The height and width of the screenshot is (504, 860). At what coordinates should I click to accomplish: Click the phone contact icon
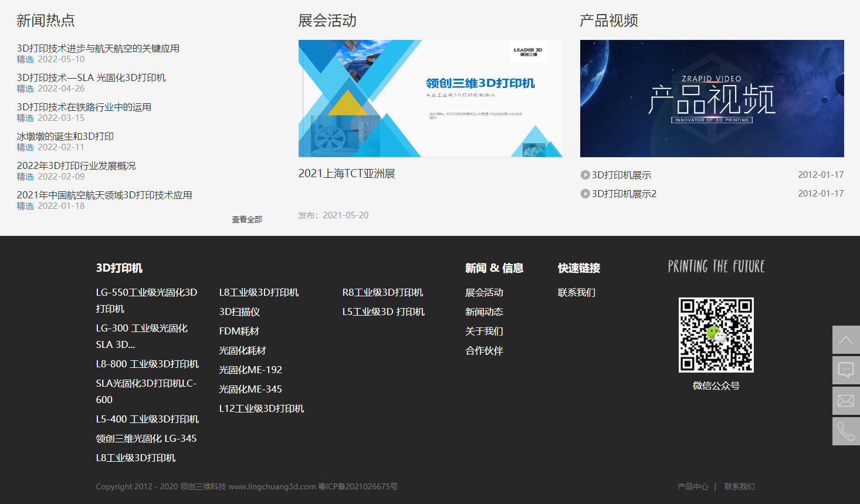(845, 431)
